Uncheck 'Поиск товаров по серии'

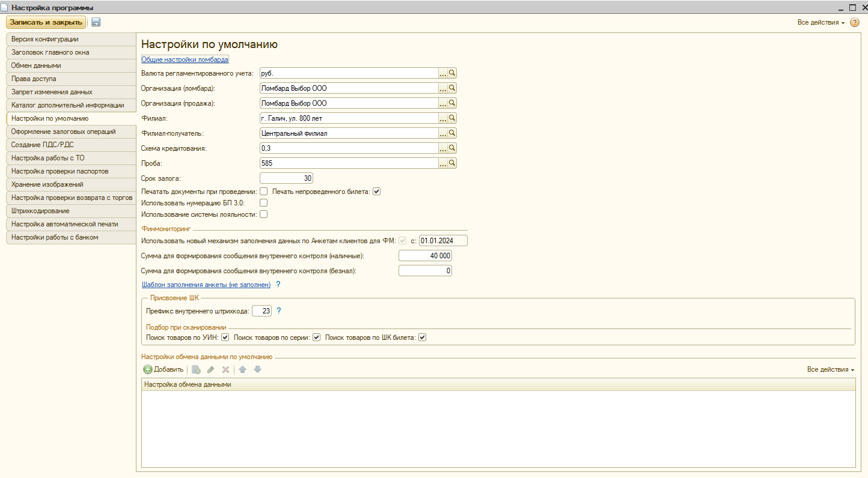coord(317,337)
